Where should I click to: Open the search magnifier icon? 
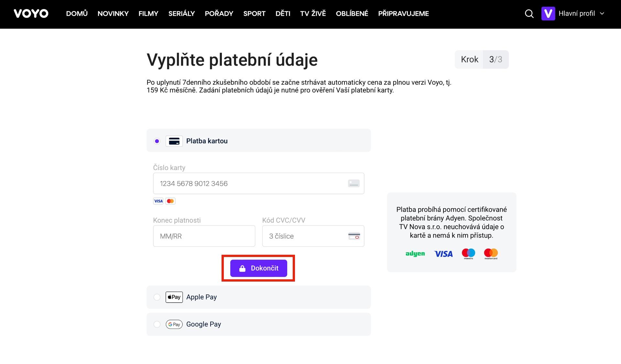tap(529, 14)
